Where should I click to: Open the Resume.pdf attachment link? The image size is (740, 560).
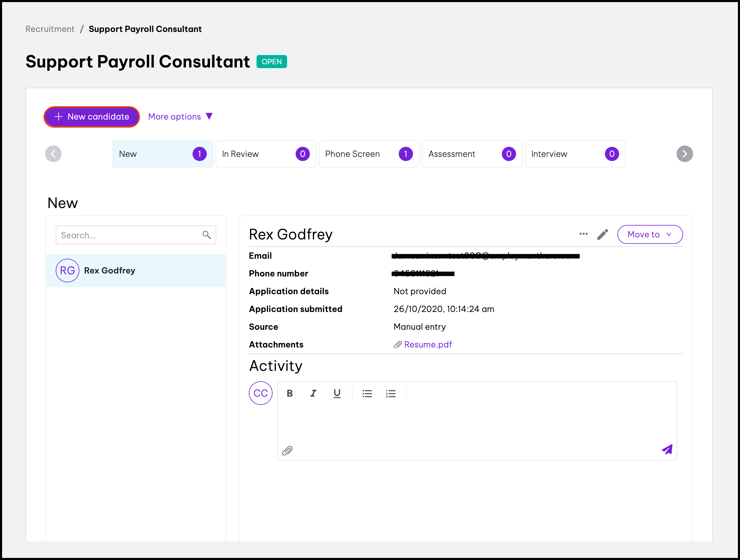(x=427, y=344)
